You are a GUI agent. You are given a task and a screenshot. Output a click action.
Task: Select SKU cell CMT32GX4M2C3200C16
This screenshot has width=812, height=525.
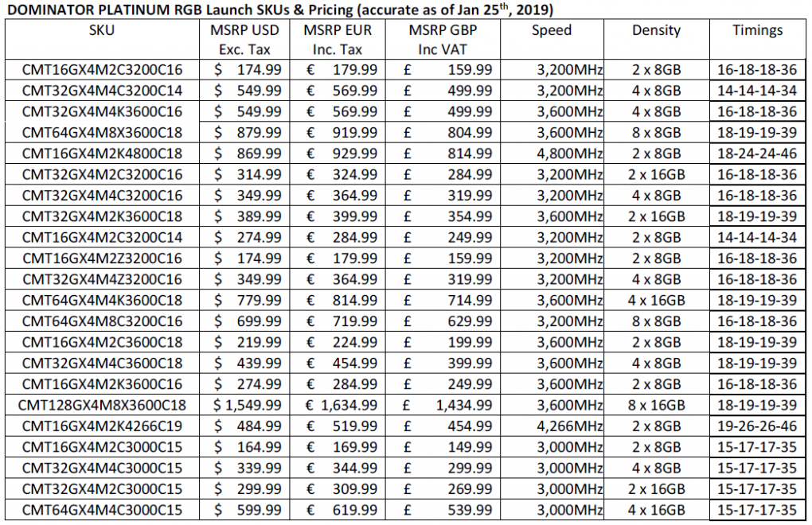102,174
